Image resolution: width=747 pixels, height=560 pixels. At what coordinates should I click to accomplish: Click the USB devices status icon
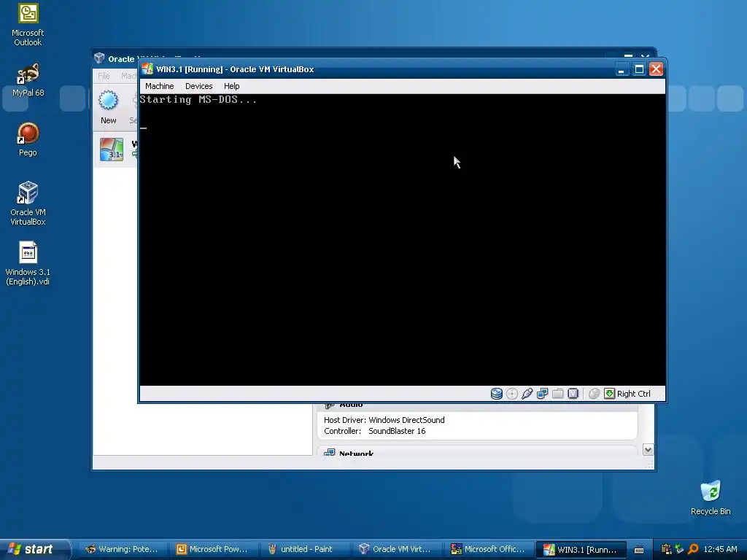coord(527,394)
